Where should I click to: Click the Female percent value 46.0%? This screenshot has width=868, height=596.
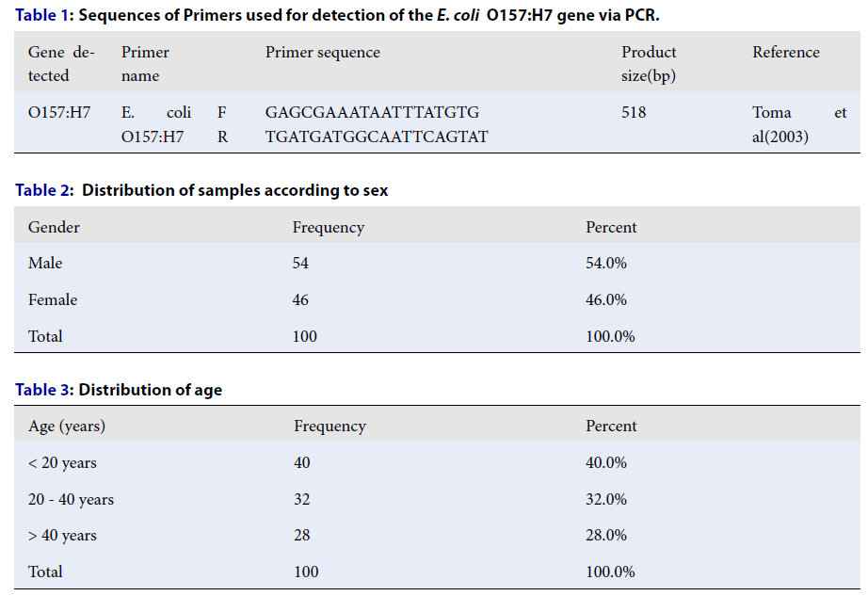click(606, 300)
